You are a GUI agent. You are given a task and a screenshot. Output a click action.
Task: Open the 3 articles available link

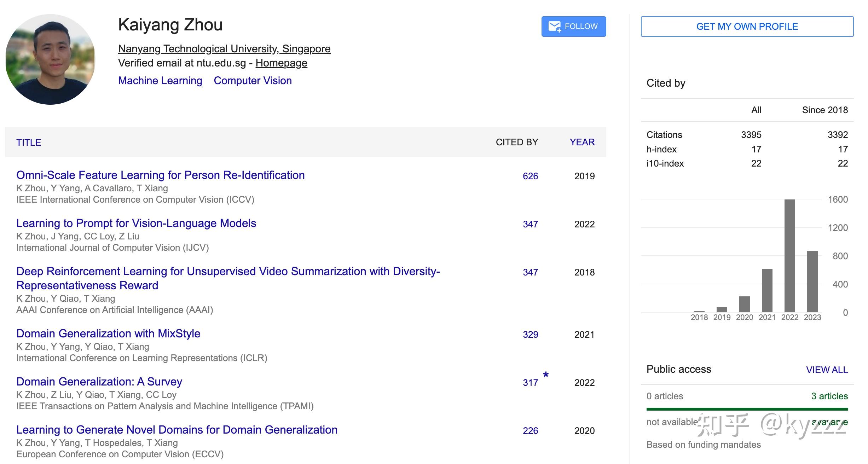(829, 396)
